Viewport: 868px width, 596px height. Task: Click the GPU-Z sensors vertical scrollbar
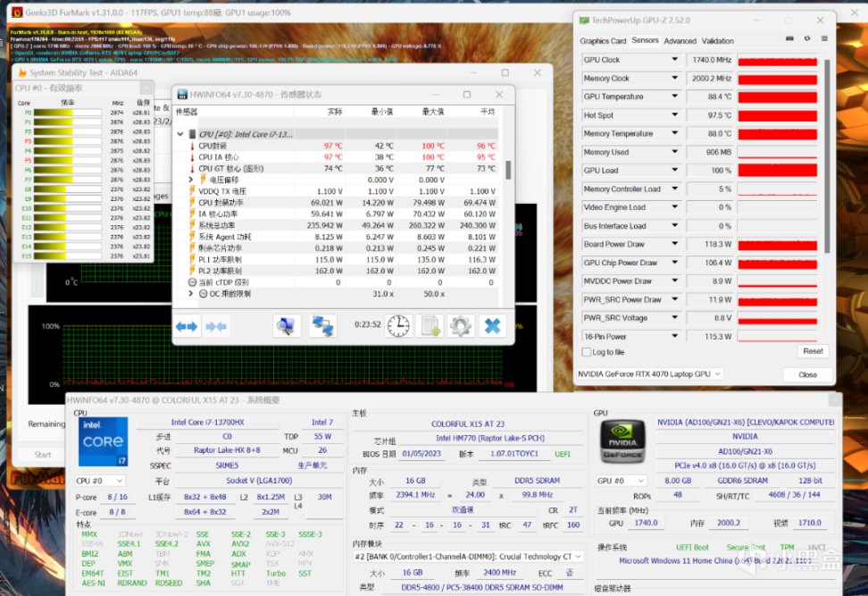tap(827, 156)
